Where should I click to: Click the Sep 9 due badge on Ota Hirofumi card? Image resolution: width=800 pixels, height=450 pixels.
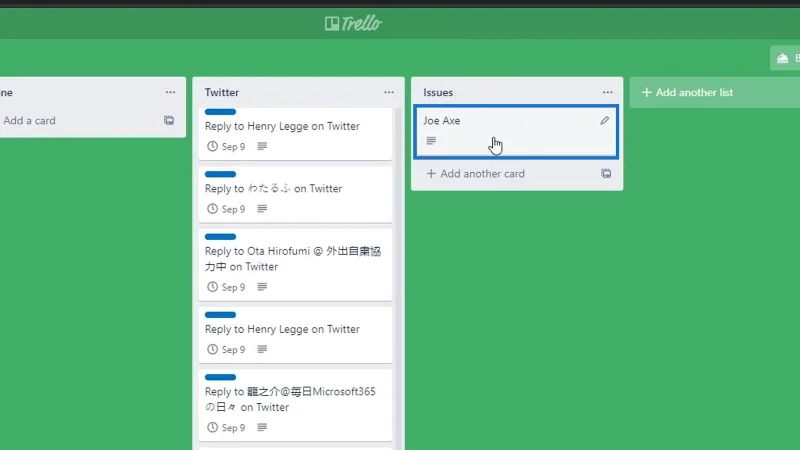pos(227,287)
